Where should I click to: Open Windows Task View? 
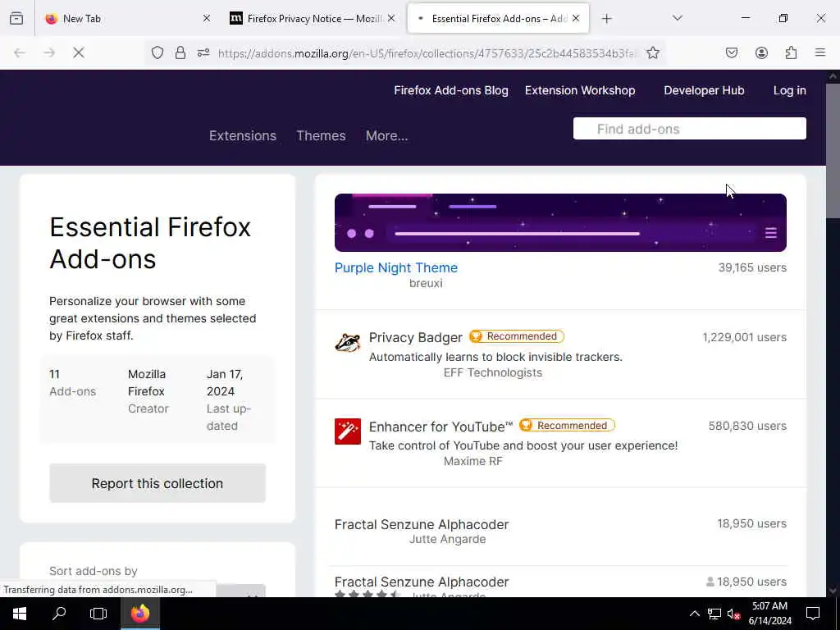pyautogui.click(x=98, y=614)
